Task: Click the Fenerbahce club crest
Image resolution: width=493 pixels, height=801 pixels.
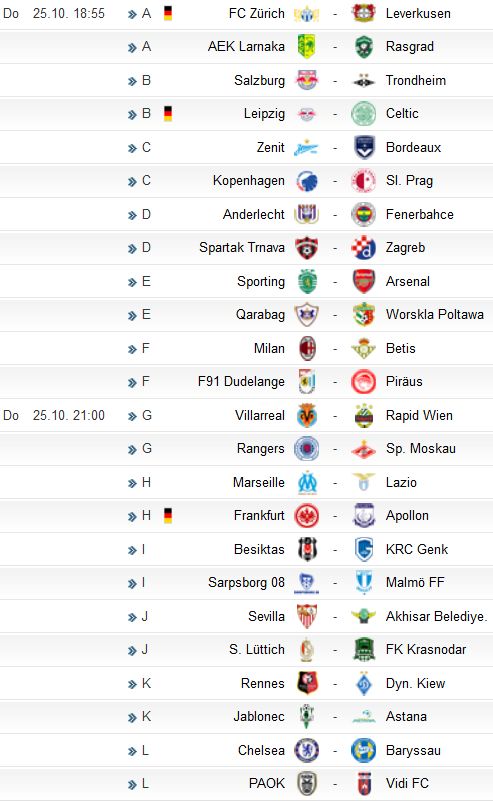Action: [x=364, y=215]
